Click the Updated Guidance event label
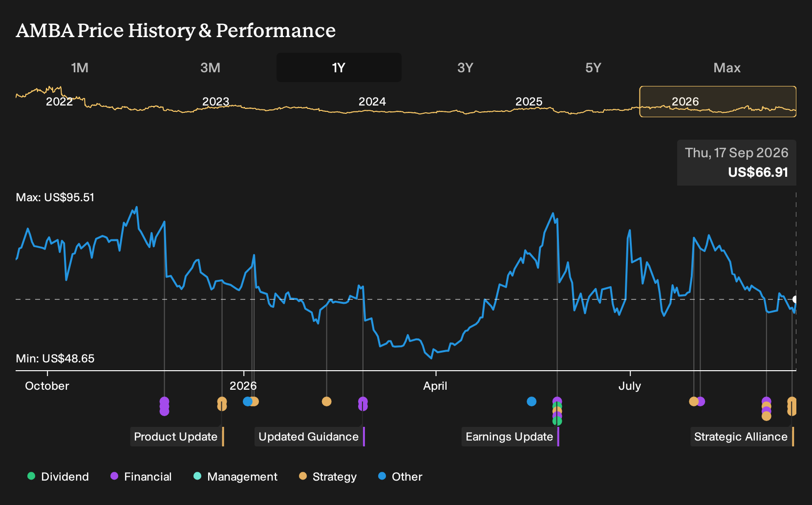812x505 pixels. 309,437
